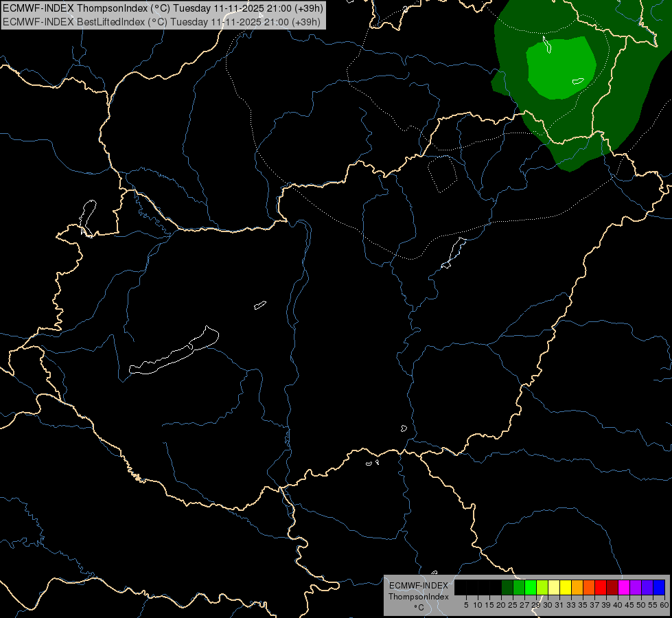This screenshot has height=618, width=672.
Task: Click the Lake Balaton outline on map
Action: pos(174,350)
